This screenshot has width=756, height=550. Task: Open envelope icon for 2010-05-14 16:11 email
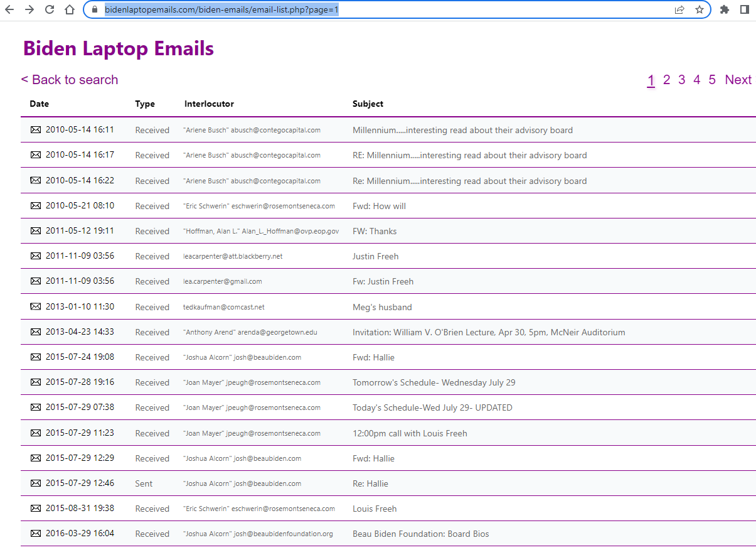click(x=36, y=129)
